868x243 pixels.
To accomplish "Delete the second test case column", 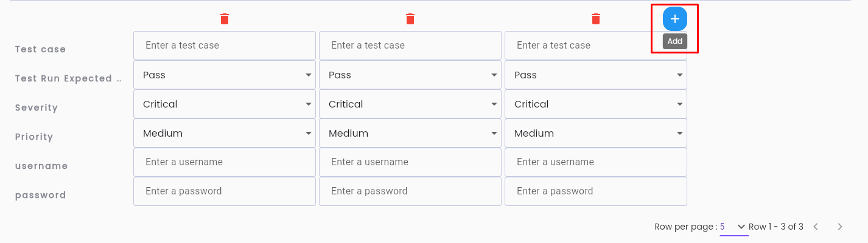I will tap(410, 19).
